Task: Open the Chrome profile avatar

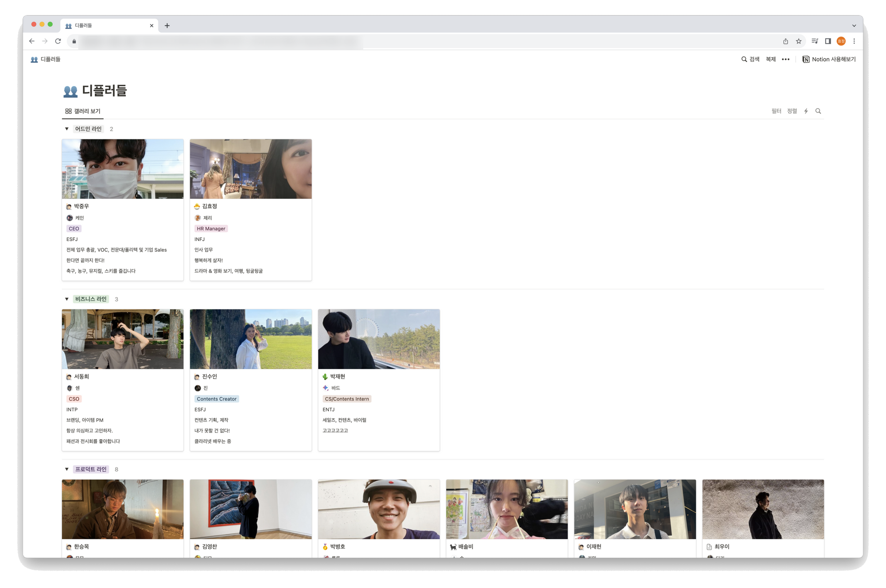Action: 841,41
